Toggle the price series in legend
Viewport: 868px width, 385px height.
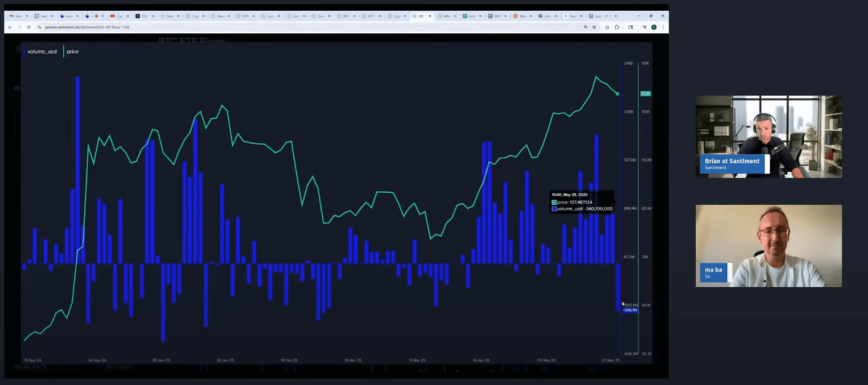pos(72,51)
